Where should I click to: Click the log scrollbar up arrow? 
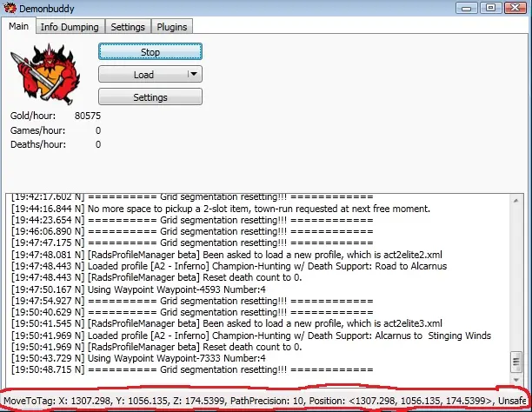point(518,198)
